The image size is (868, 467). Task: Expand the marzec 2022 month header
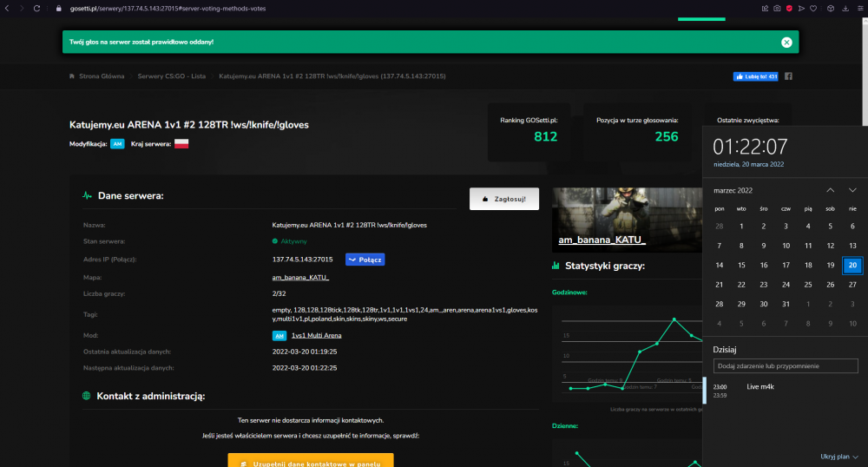(x=733, y=190)
